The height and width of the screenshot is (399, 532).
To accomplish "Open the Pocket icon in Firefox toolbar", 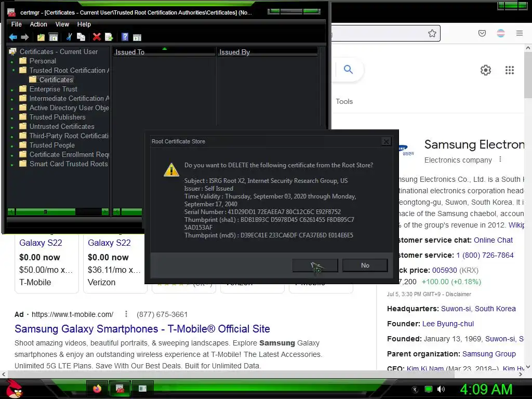I will (x=482, y=33).
